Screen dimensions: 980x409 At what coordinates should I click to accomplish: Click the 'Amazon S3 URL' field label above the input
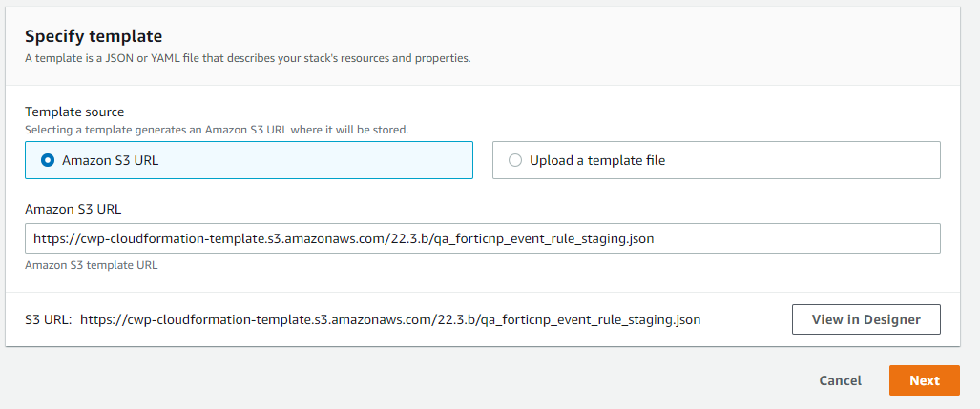tap(73, 209)
